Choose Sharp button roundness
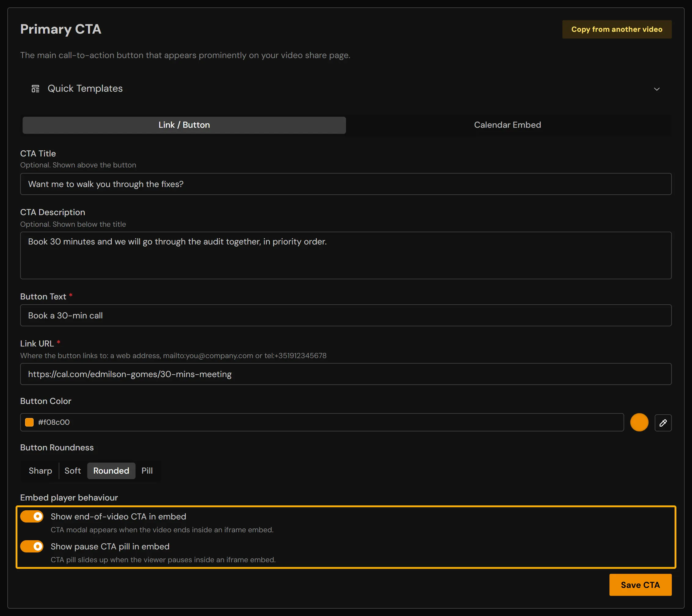 [x=40, y=471]
